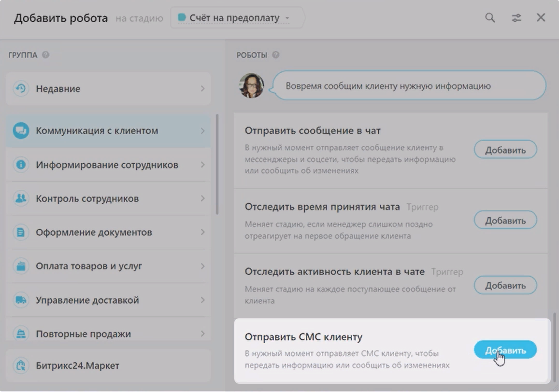
Task: Click the group list vertical scrollbar
Action: (x=217, y=164)
